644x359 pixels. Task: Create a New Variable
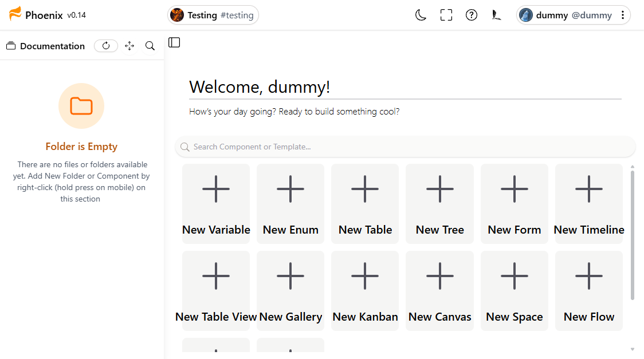pyautogui.click(x=216, y=204)
